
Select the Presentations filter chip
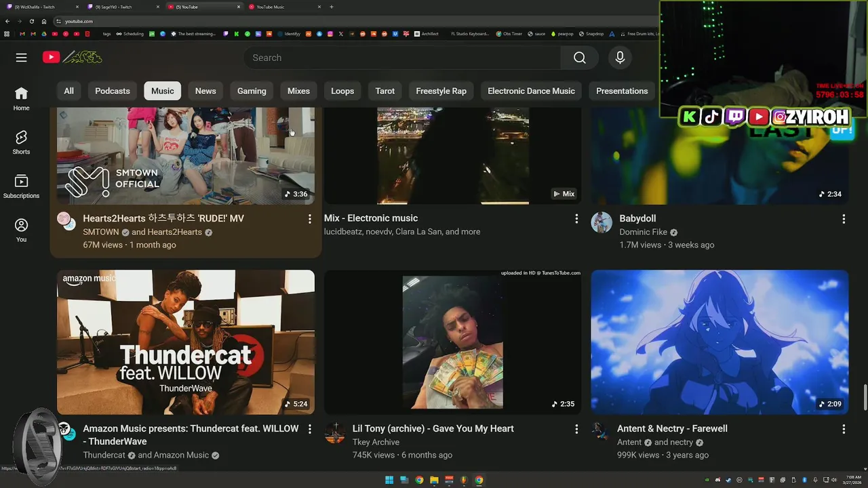622,91
